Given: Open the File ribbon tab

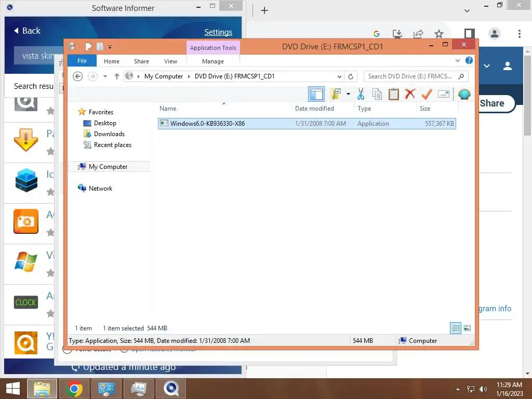Looking at the screenshot, I should (82, 61).
